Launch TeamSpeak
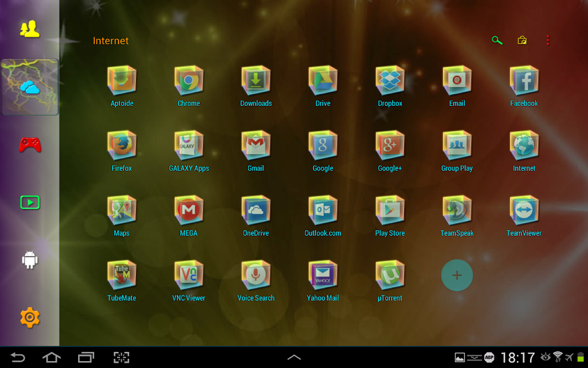 coord(457,210)
